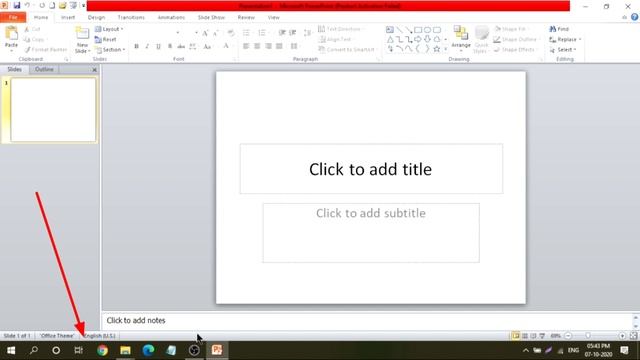Switch to the Outline pane tab
The width and height of the screenshot is (640, 360).
pyautogui.click(x=44, y=69)
